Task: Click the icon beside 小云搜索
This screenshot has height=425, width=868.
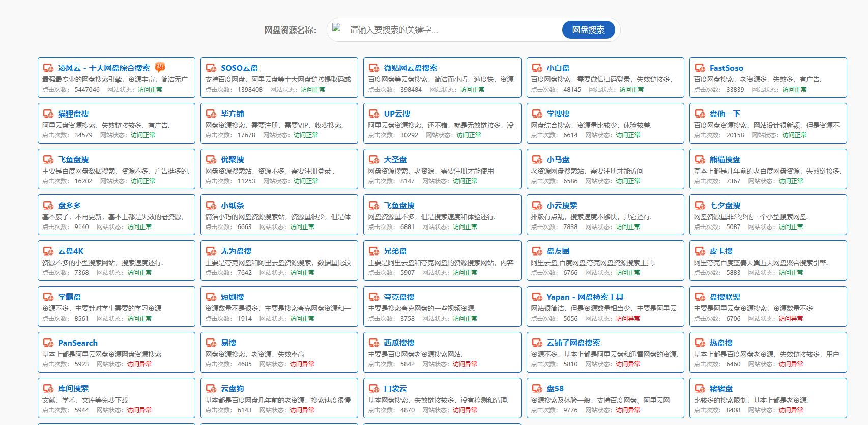Action: pos(537,205)
